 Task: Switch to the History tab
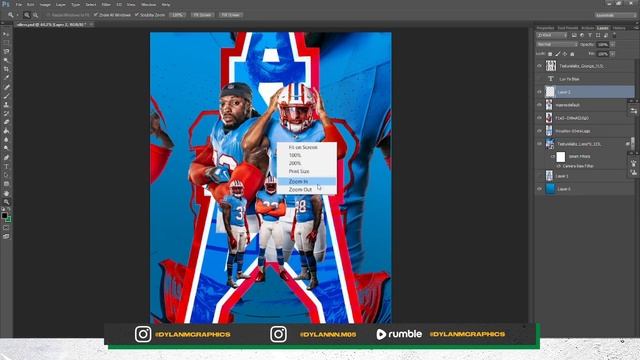click(619, 28)
